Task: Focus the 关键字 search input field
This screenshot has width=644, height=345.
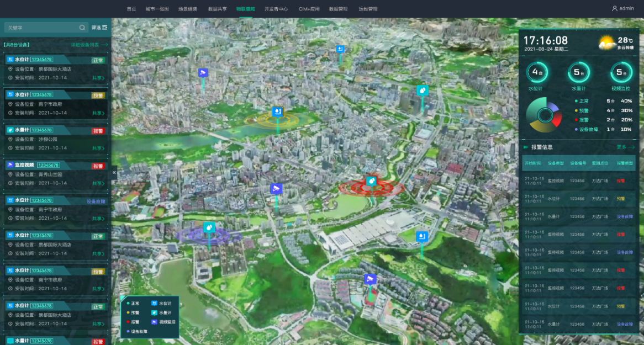Action: click(41, 27)
